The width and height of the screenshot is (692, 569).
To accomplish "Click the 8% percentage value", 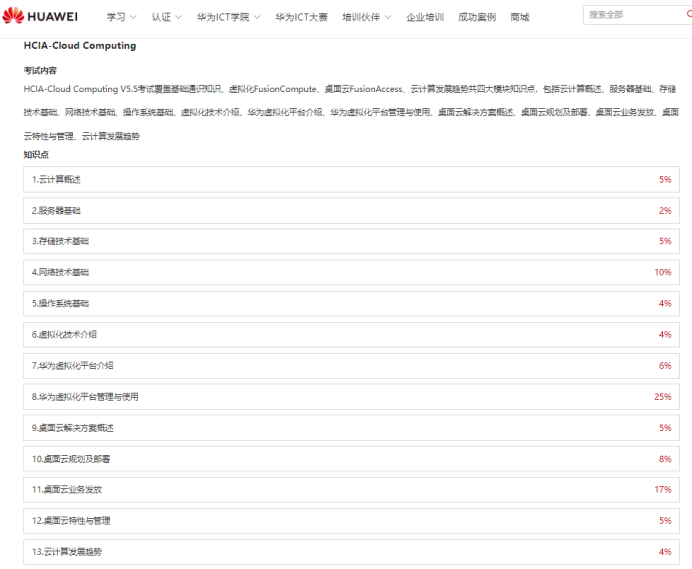I will click(x=665, y=459).
